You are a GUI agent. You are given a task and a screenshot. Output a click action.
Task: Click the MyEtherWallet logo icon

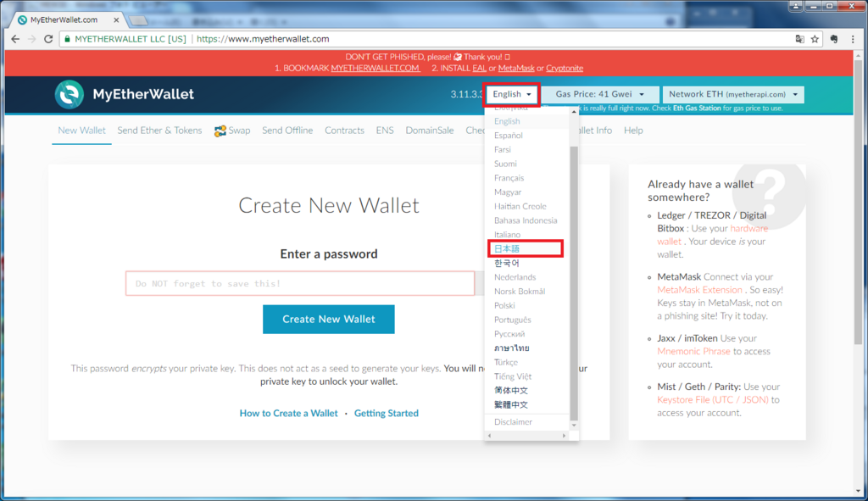(x=70, y=94)
